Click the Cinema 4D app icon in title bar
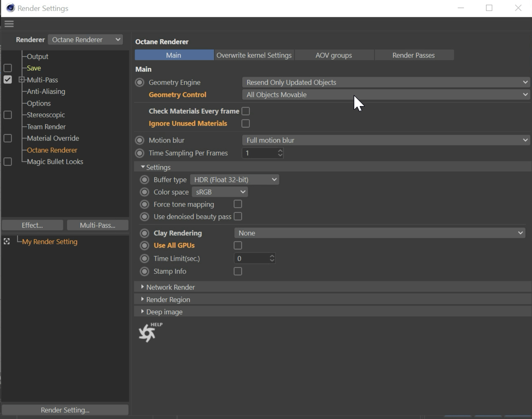532x419 pixels. pyautogui.click(x=10, y=8)
